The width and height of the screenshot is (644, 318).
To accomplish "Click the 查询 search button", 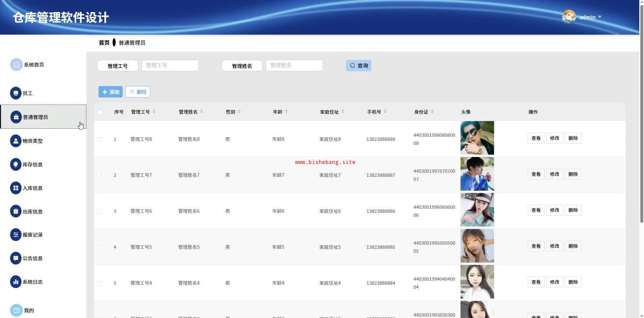I will [x=358, y=66].
